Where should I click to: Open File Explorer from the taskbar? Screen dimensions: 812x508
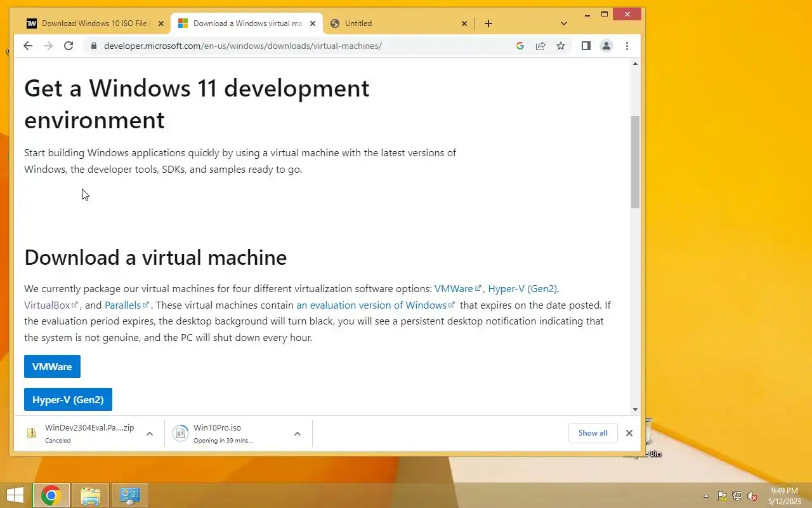click(x=91, y=495)
